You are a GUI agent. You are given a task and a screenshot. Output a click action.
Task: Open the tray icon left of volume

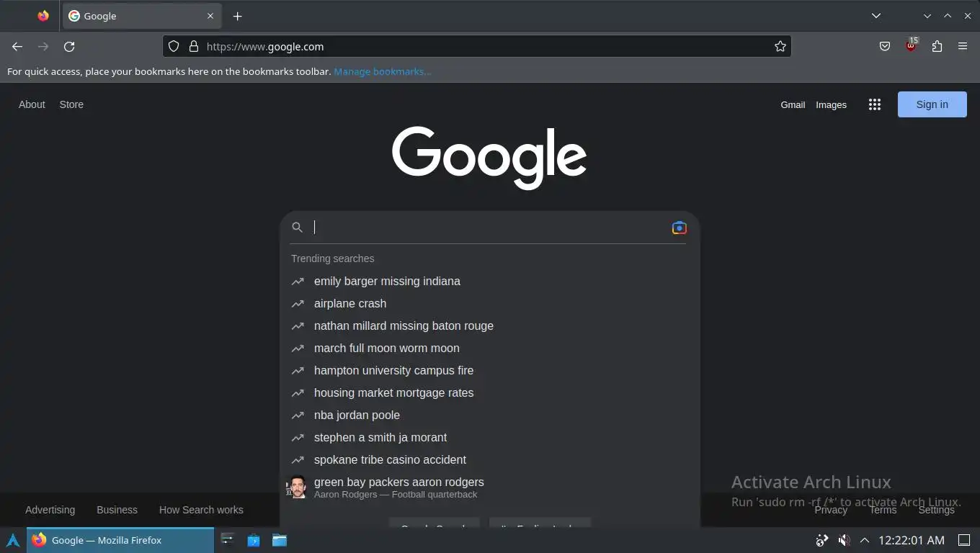[x=822, y=540]
